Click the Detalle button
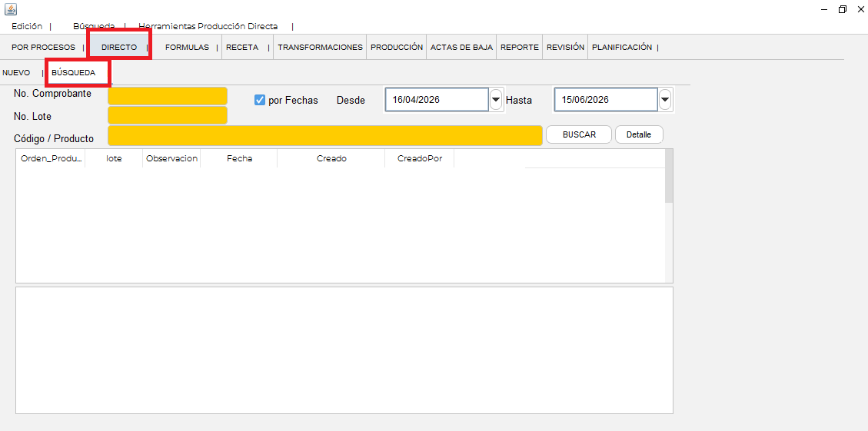Image resolution: width=868 pixels, height=431 pixels. [x=639, y=134]
